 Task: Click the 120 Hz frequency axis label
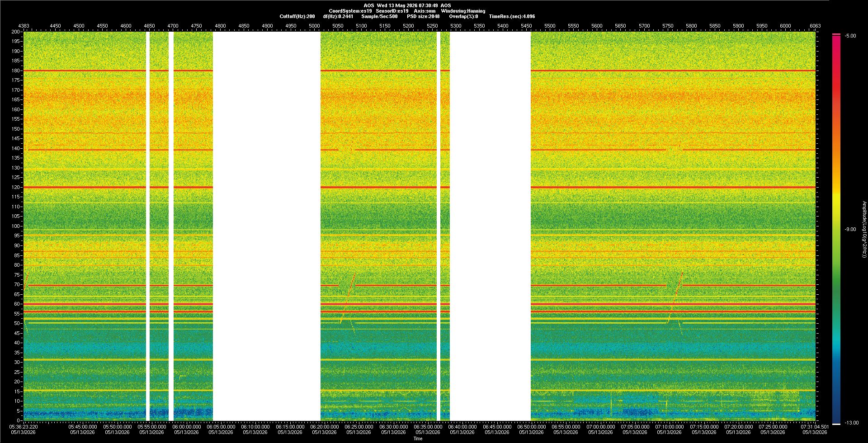(x=16, y=188)
